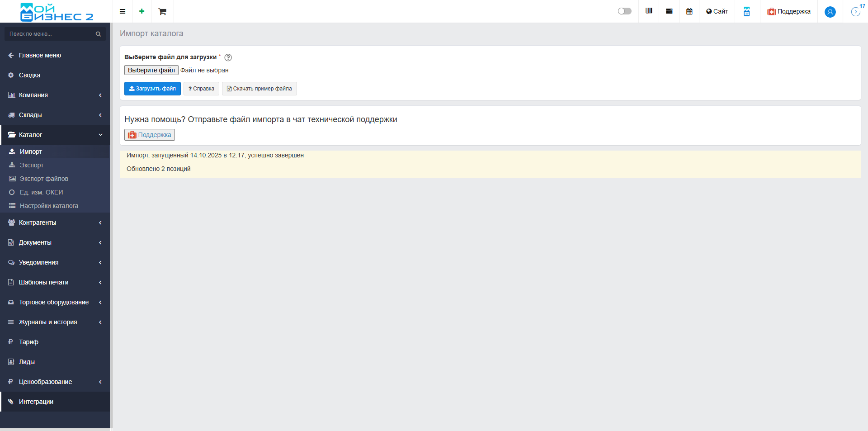The width and height of the screenshot is (868, 431).
Task: Toggle sidebar with the hamburger menu icon
Action: (x=122, y=11)
